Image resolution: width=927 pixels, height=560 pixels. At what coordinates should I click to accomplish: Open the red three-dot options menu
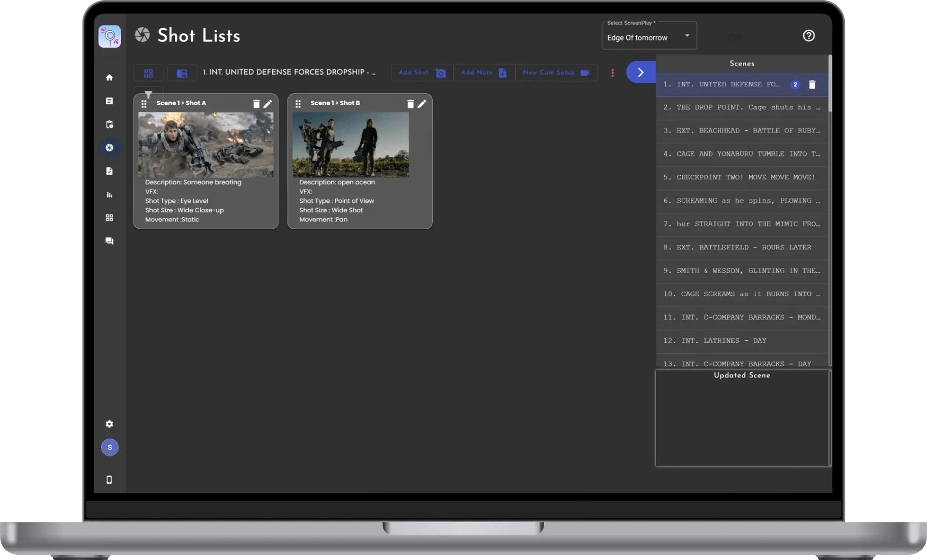coord(613,73)
